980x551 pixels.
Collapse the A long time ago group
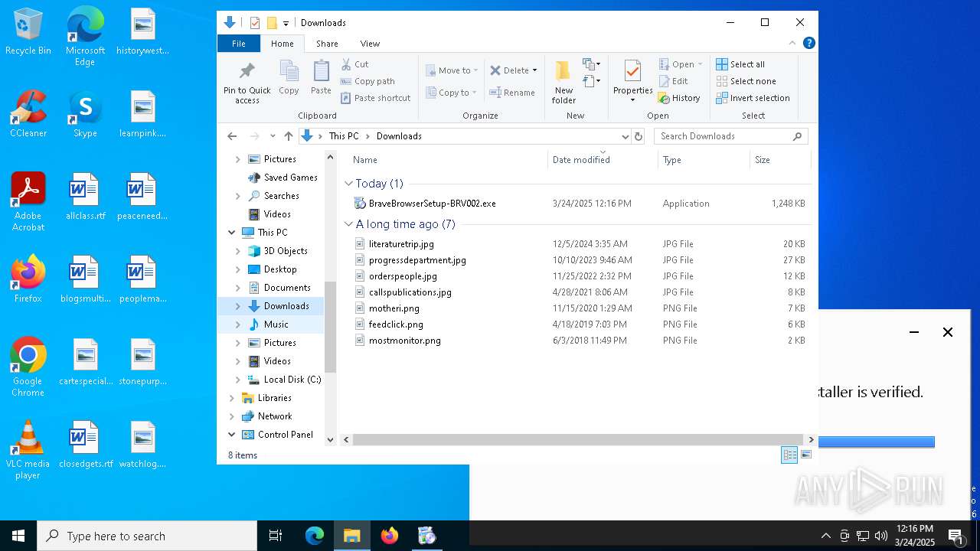(348, 224)
